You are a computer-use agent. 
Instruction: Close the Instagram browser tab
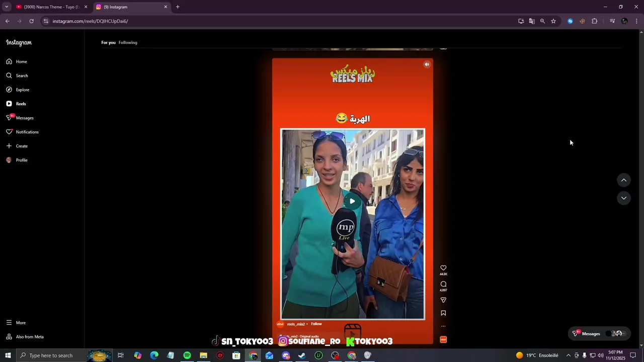[166, 7]
